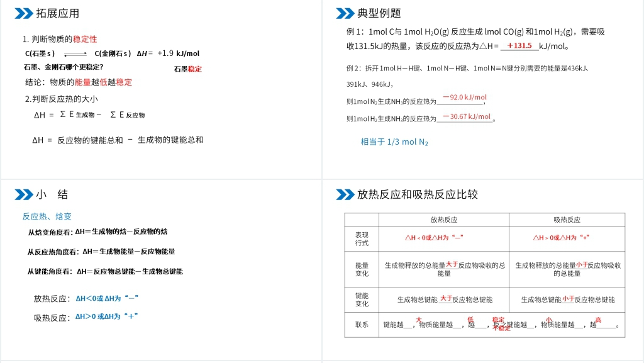
Task: Click the double-chevron icon beside 拓展应用
Action: coord(24,13)
